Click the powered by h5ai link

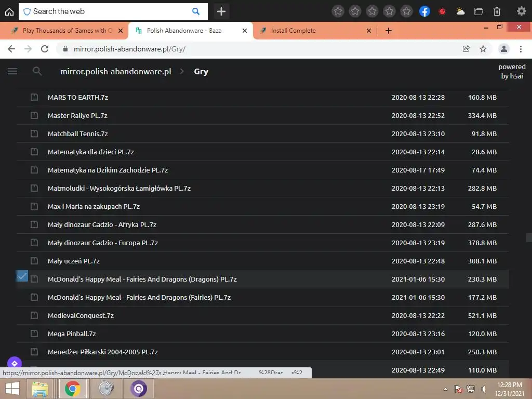512,71
